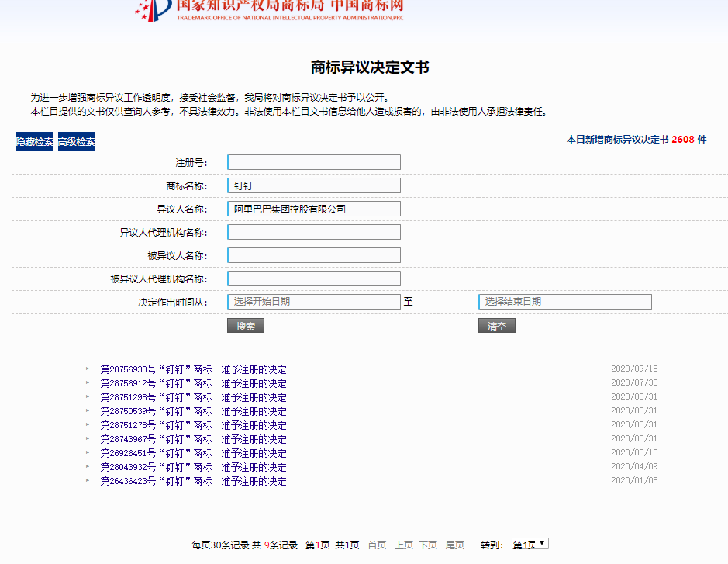Click the 注册号 input field
728x564 pixels.
point(313,162)
